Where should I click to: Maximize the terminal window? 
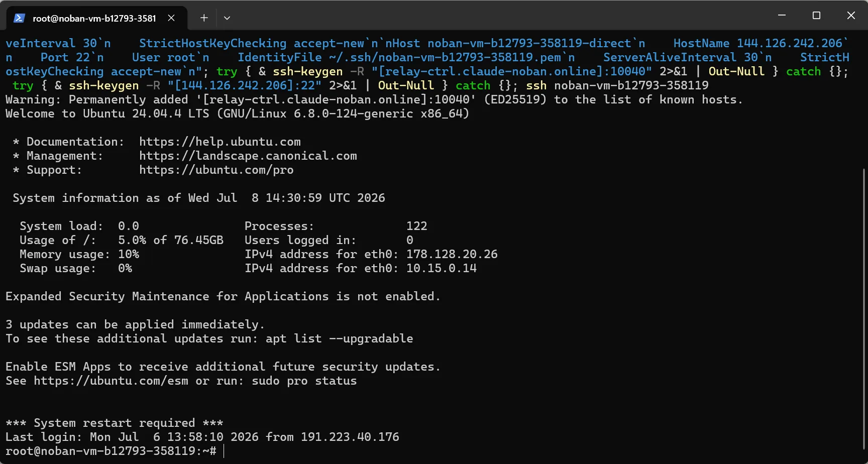[816, 15]
